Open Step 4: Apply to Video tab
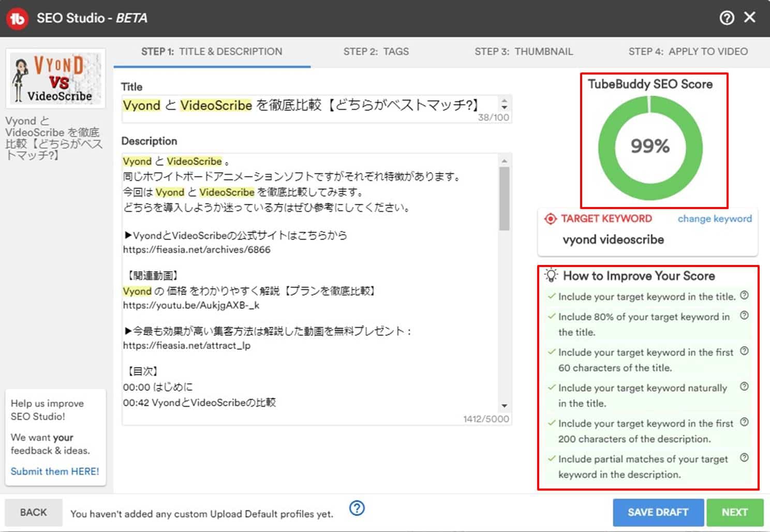 point(688,52)
